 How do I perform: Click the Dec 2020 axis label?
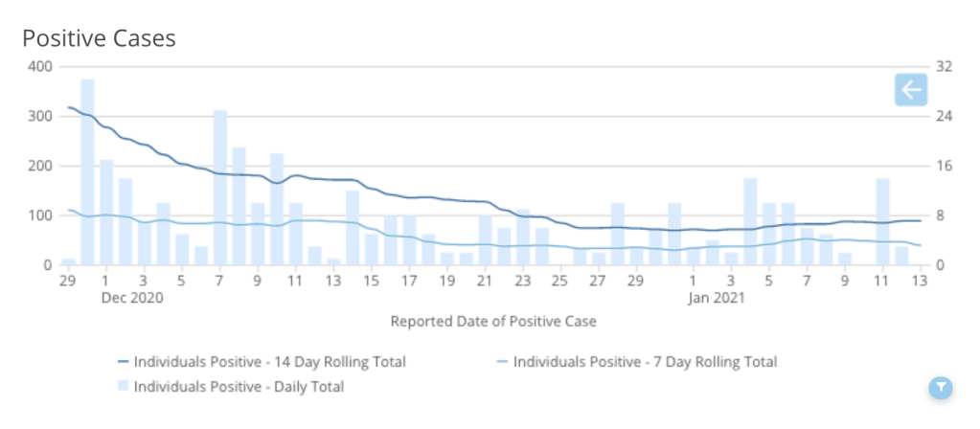pyautogui.click(x=130, y=298)
